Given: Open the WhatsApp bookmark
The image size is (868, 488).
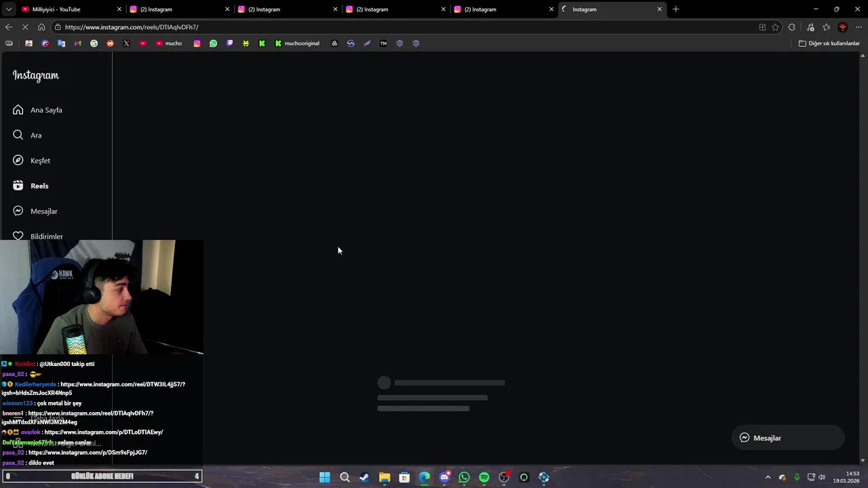Looking at the screenshot, I should tap(213, 43).
